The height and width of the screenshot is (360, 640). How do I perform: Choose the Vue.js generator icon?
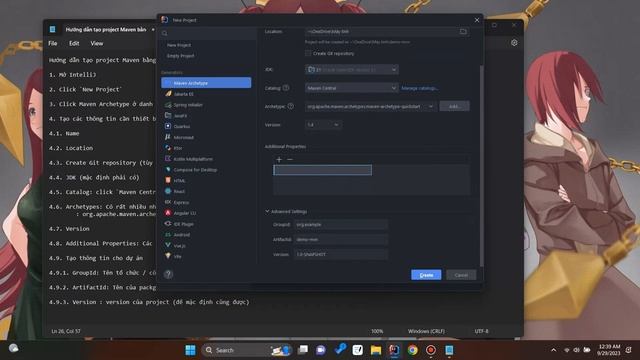(168, 245)
